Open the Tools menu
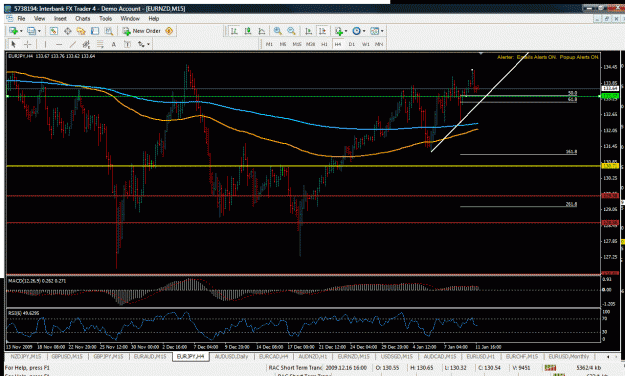This screenshot has width=625, height=376. coord(105,18)
